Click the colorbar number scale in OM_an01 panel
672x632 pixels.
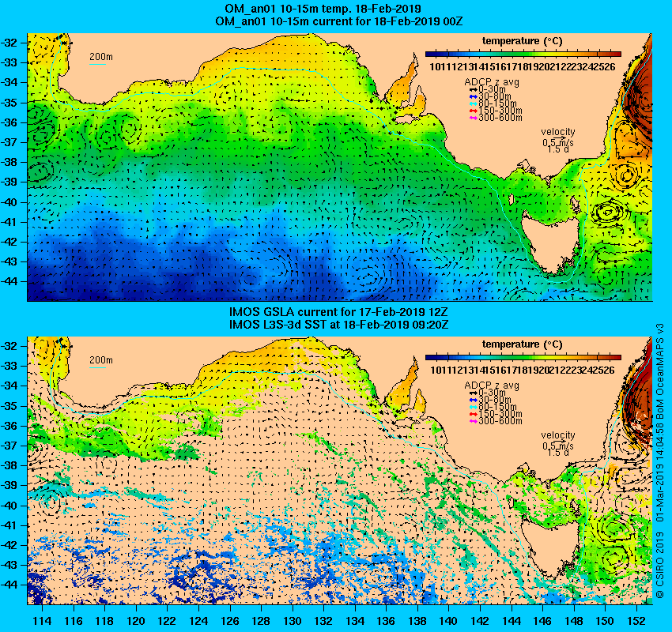(523, 67)
